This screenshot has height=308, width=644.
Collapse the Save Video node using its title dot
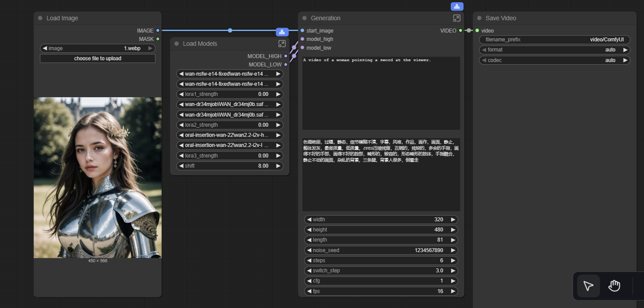tap(479, 18)
